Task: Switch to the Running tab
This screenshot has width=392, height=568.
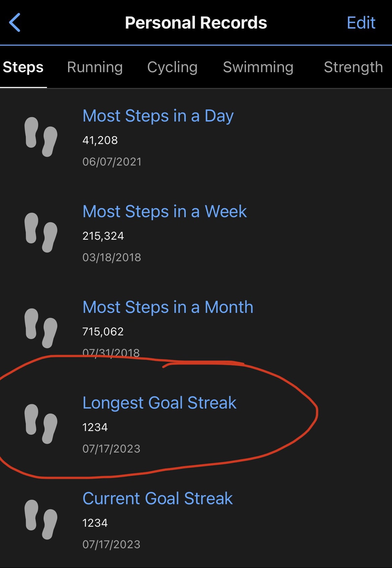Action: pos(95,67)
